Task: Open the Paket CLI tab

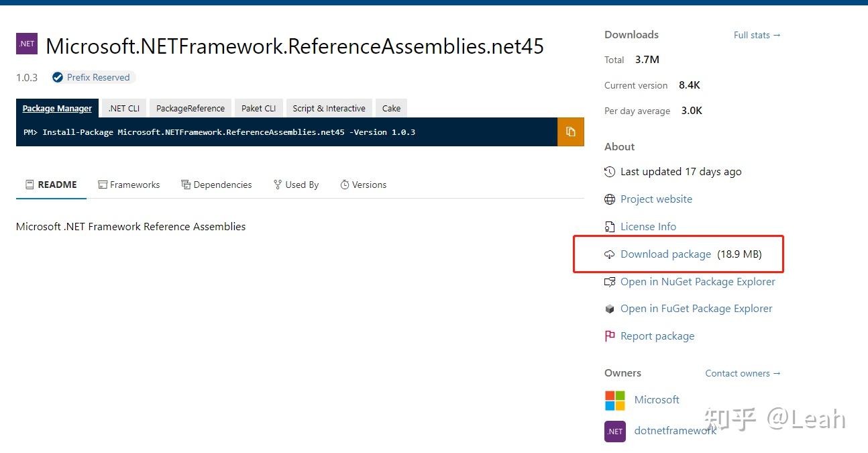Action: pyautogui.click(x=258, y=108)
